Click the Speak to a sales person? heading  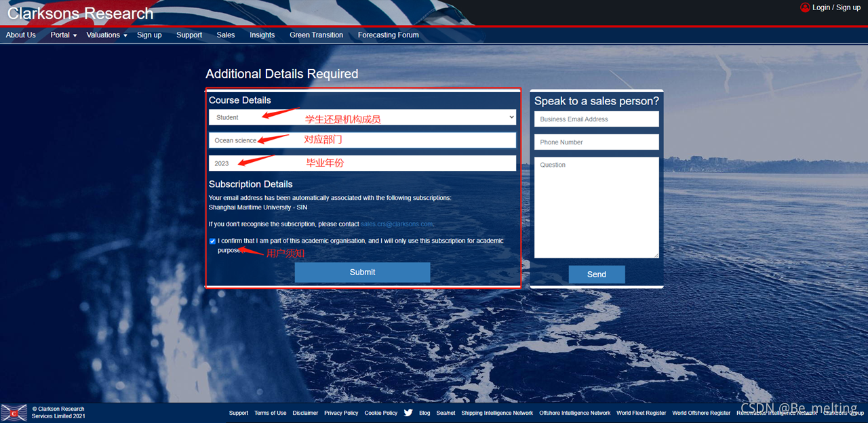tap(597, 101)
